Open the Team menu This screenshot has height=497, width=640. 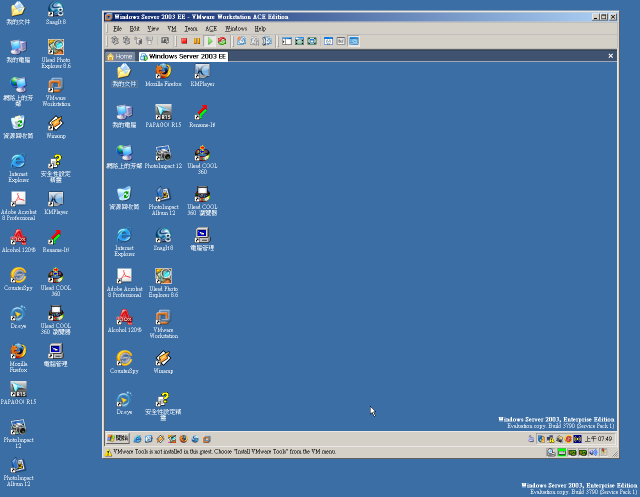pyautogui.click(x=191, y=29)
